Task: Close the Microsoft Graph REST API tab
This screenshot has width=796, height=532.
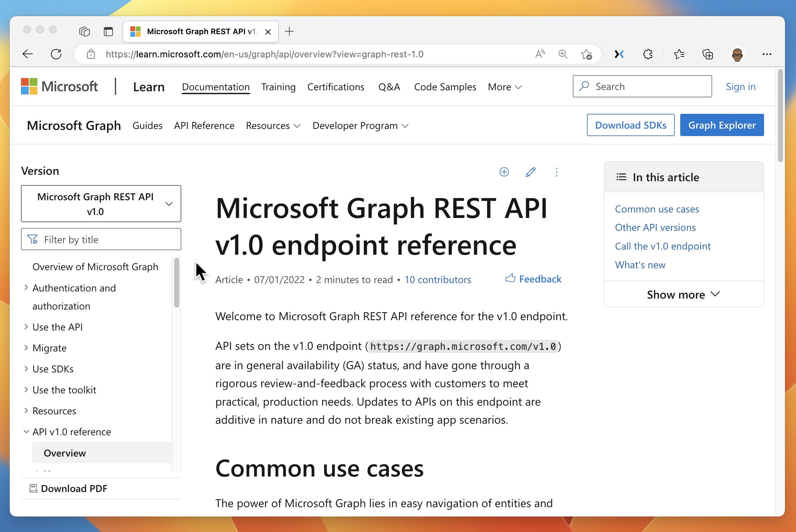Action: [x=268, y=32]
